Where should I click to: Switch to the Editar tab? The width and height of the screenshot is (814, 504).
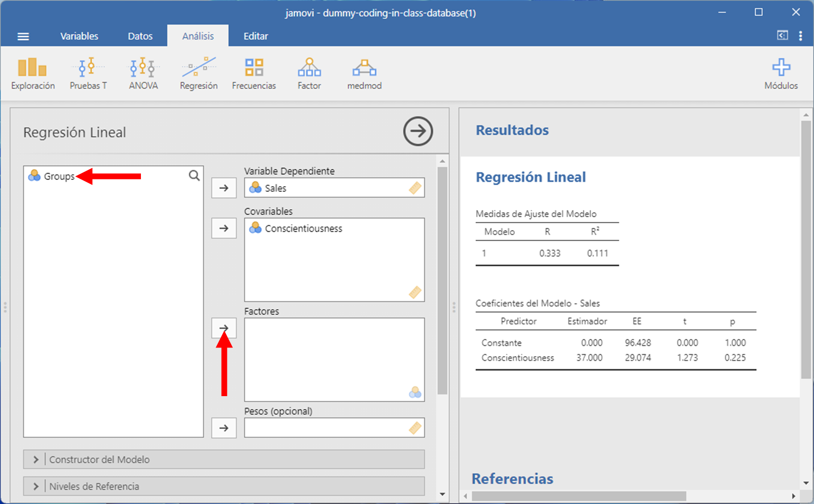256,36
